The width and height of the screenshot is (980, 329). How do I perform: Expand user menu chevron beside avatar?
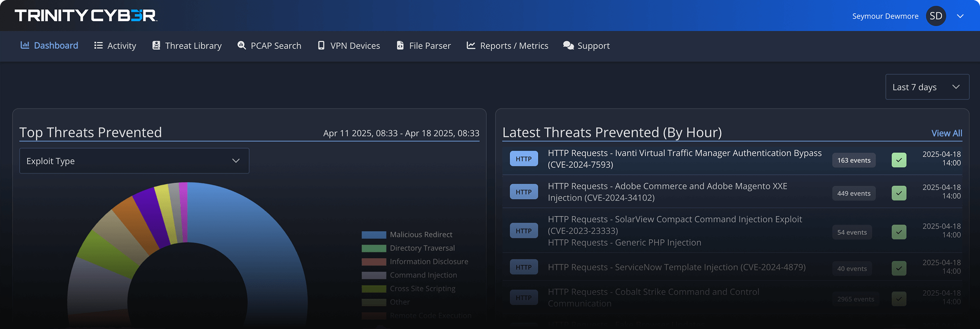[x=960, y=16]
